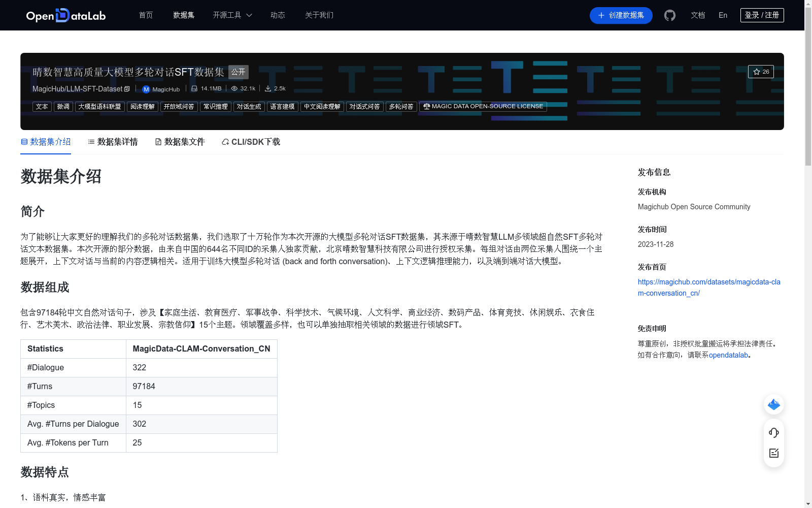This screenshot has height=508, width=812.
Task: Click the MagicHub publisher name
Action: pos(166,89)
